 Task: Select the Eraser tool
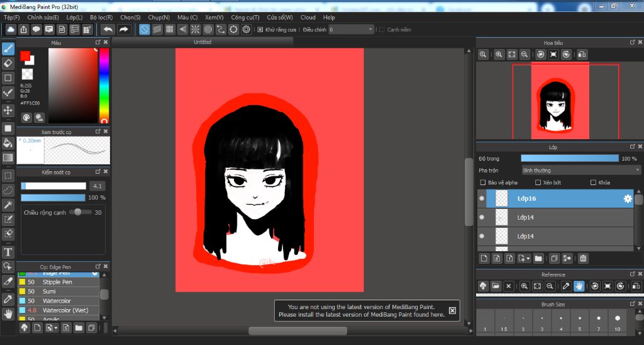tap(8, 64)
